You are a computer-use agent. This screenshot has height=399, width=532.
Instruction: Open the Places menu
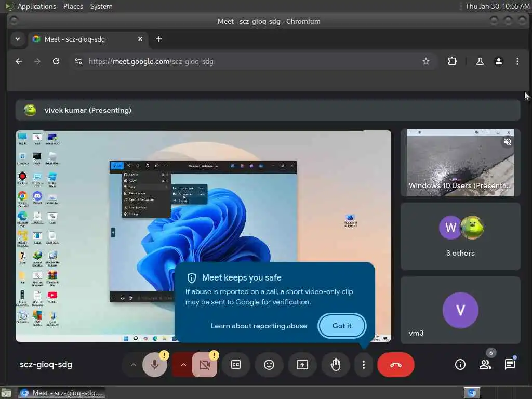tap(73, 6)
